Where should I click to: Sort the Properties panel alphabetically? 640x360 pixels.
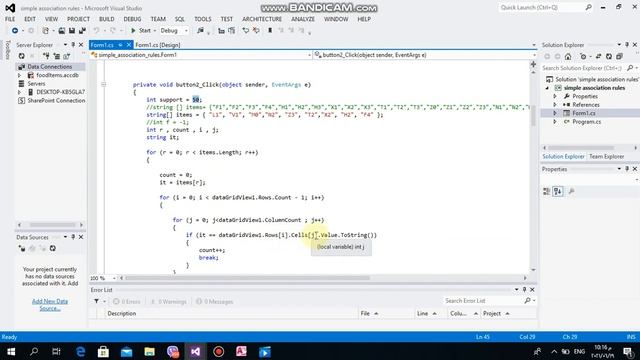coord(558,191)
